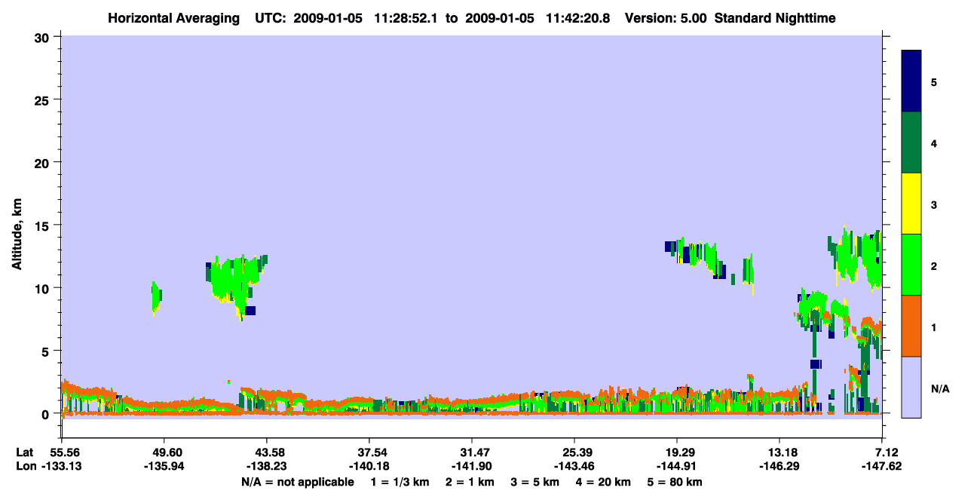This screenshot has width=980, height=503.
Task: Click the '3 = 5 km' legend entry
Action: (537, 482)
